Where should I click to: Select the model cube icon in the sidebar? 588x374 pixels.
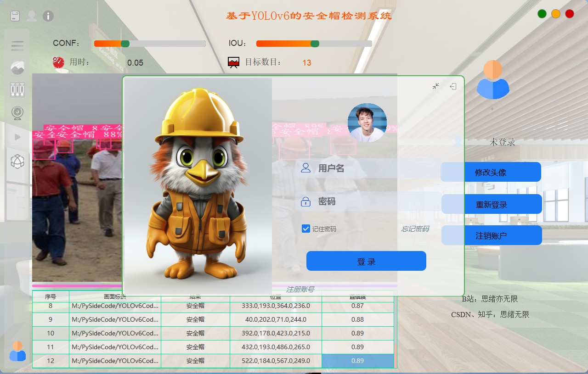17,162
